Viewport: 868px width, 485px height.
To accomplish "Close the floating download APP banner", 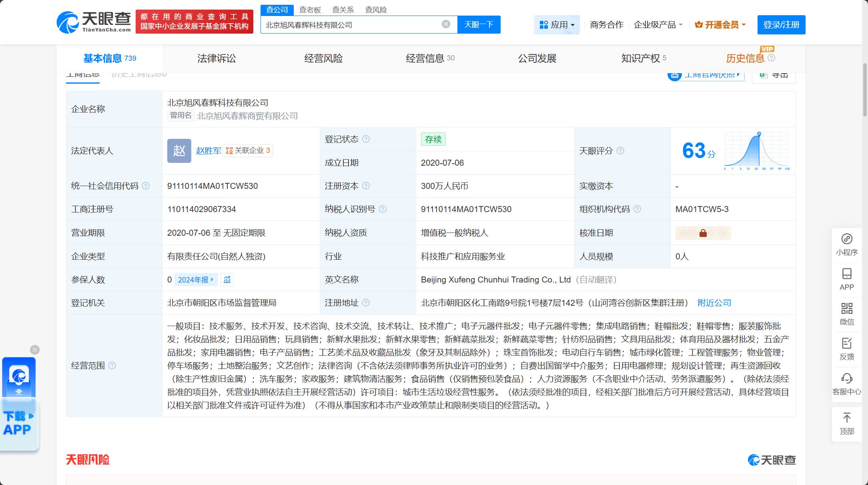I will [x=35, y=350].
